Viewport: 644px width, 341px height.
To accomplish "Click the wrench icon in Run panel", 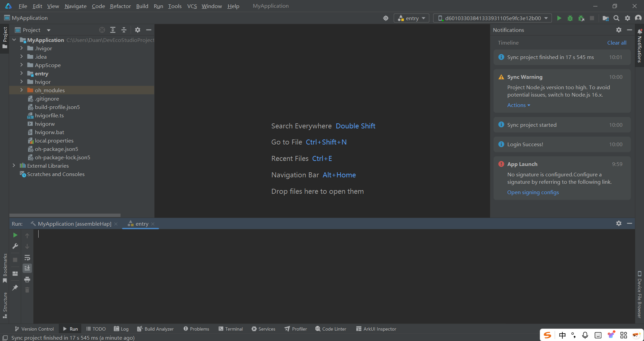I will tap(15, 246).
